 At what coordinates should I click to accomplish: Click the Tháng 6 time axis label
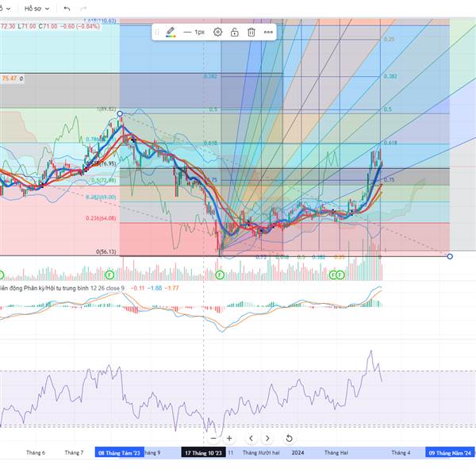point(36,453)
